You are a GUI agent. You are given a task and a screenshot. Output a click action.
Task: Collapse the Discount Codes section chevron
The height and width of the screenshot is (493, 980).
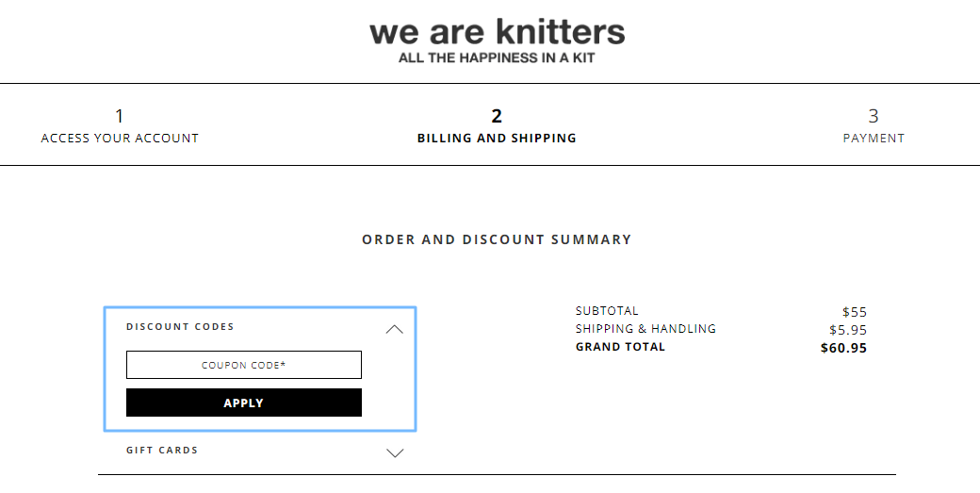coord(395,329)
